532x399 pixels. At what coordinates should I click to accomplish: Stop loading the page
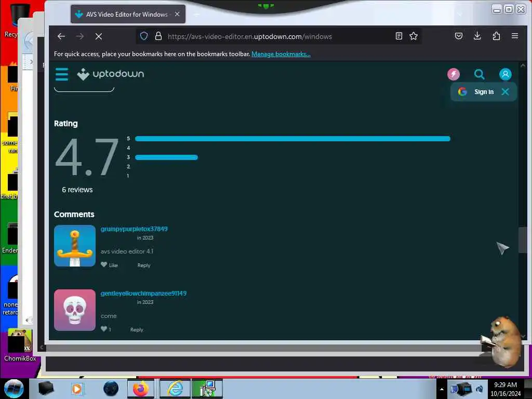(x=99, y=36)
